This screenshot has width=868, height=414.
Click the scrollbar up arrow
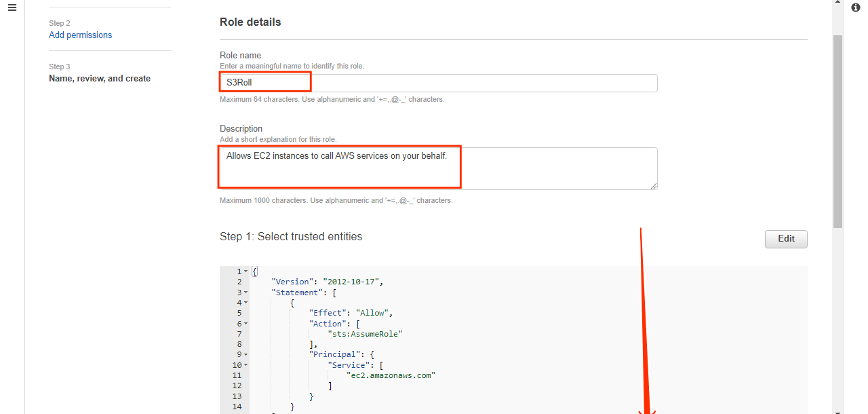pyautogui.click(x=838, y=3)
